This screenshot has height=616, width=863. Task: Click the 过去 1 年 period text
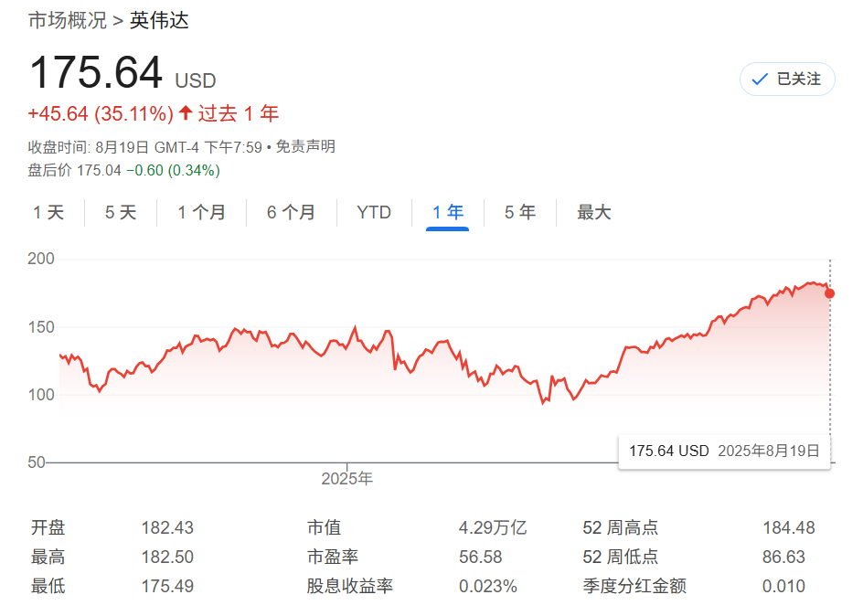(x=239, y=114)
